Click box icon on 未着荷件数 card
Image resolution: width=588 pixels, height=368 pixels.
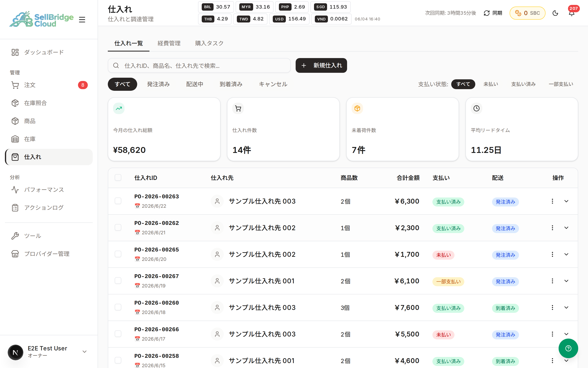(x=357, y=108)
